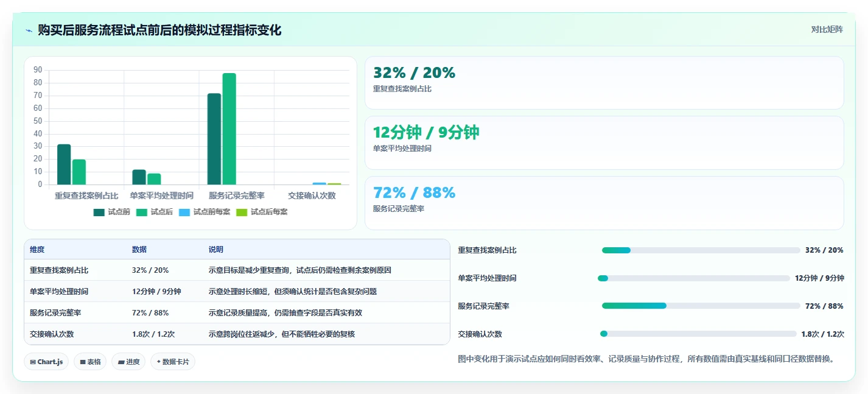Click the 12分钟 / 9分钟 table cell
868x394 pixels.
point(156,292)
